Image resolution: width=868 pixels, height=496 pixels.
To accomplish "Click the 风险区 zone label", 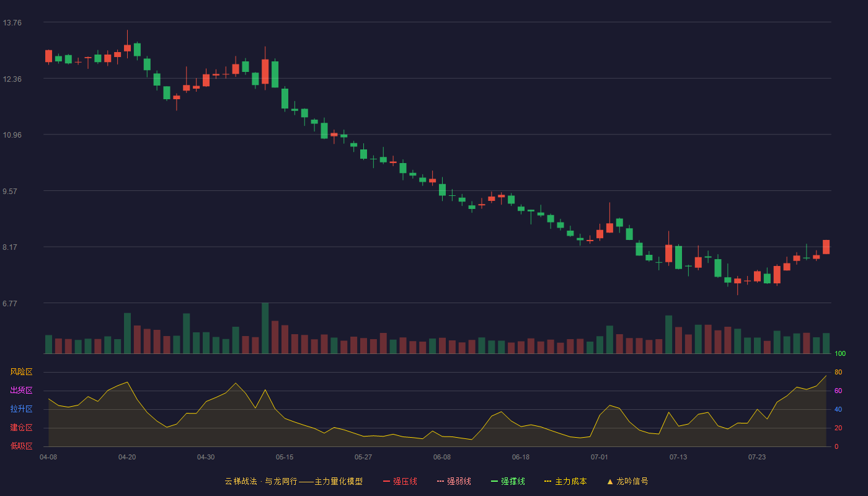I will (21, 372).
